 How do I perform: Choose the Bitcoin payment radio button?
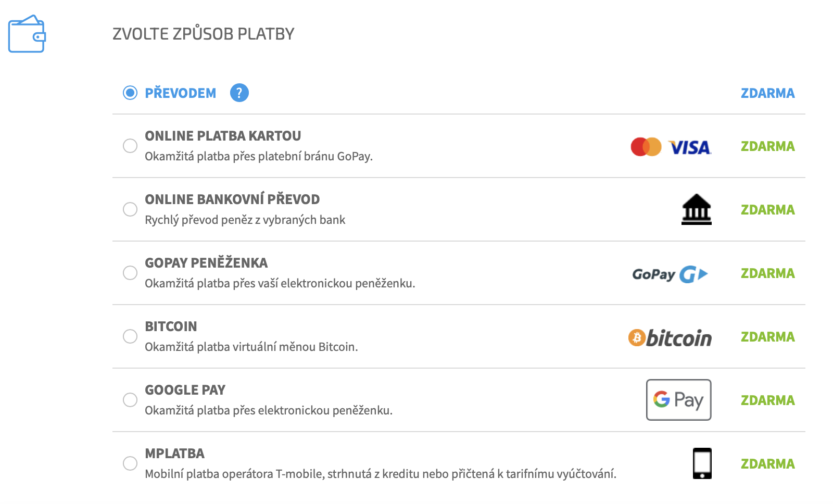(130, 336)
